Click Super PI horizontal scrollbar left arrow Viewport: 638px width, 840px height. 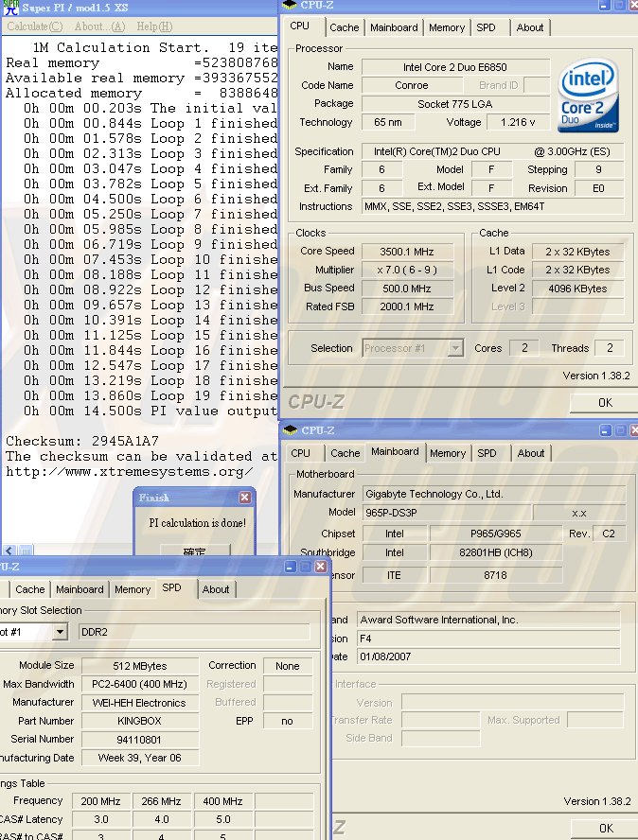(9, 551)
